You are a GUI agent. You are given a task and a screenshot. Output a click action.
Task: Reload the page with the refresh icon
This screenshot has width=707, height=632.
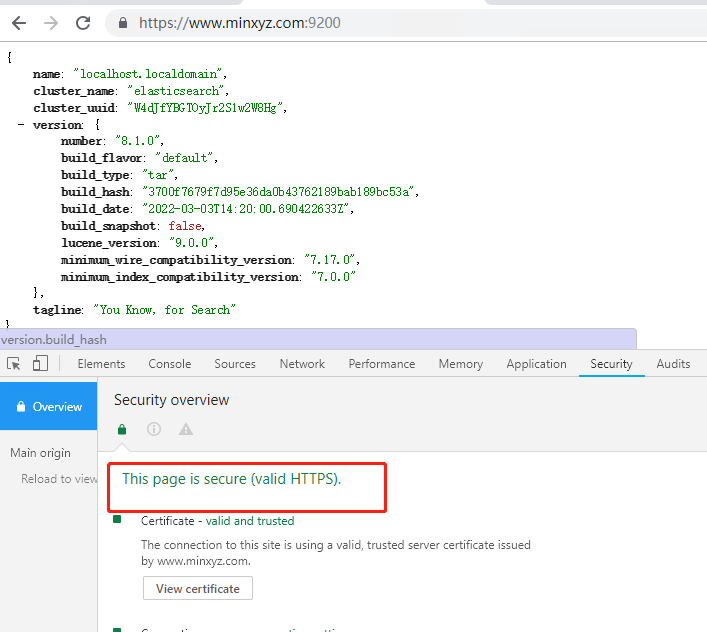tap(83, 23)
